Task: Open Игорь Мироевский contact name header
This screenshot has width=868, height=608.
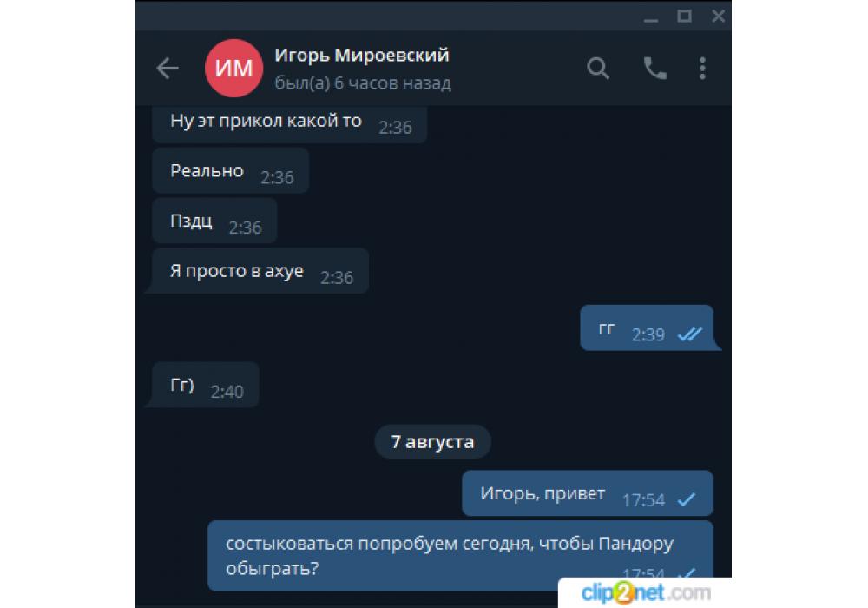Action: coord(362,55)
